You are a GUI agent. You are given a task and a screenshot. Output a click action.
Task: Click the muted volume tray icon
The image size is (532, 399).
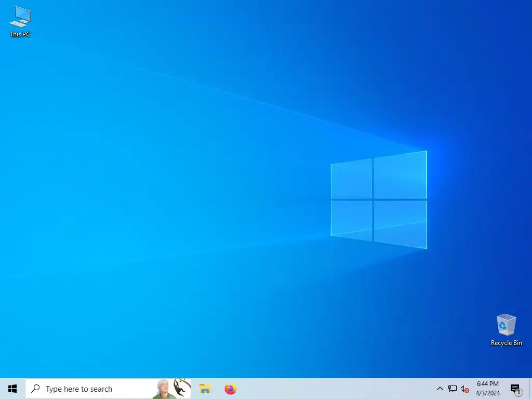tap(465, 389)
